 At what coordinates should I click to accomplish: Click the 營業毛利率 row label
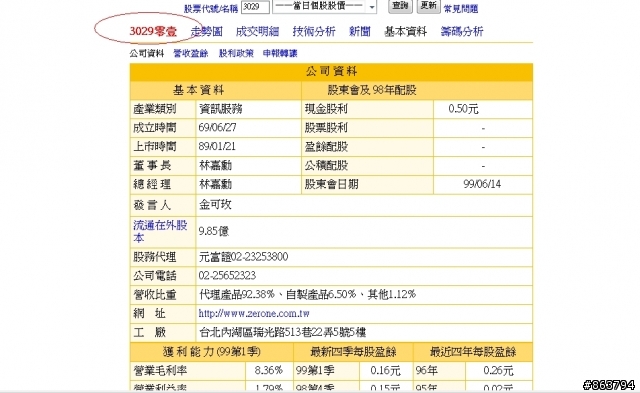point(160,371)
